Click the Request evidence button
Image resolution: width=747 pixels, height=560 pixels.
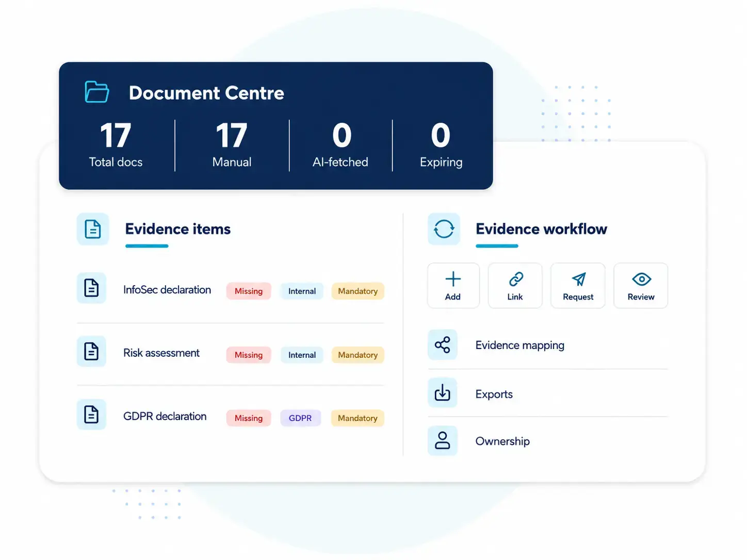pos(578,286)
